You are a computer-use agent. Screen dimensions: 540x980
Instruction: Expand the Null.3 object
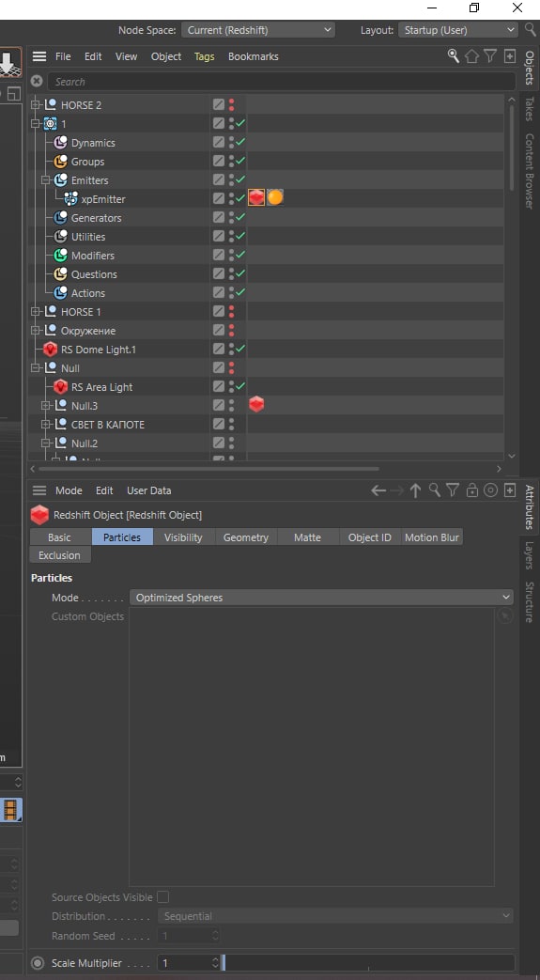tap(46, 406)
